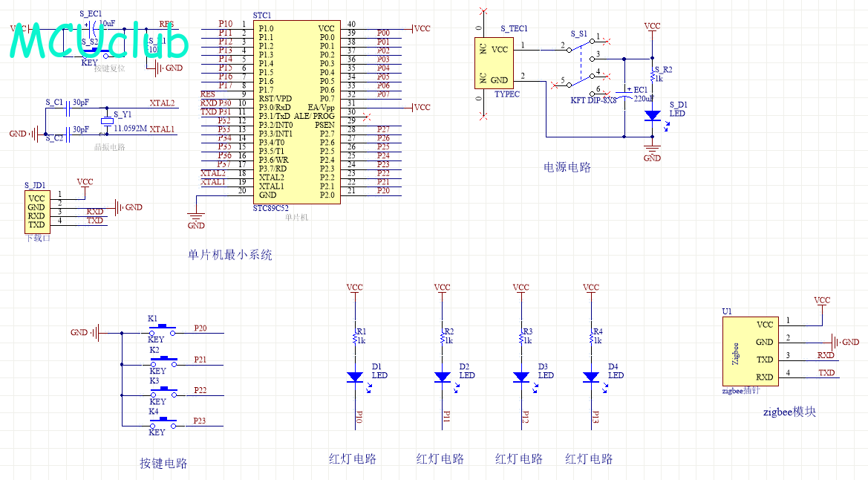The image size is (868, 480).
Task: Click the 按键电路 section label
Action: click(163, 463)
